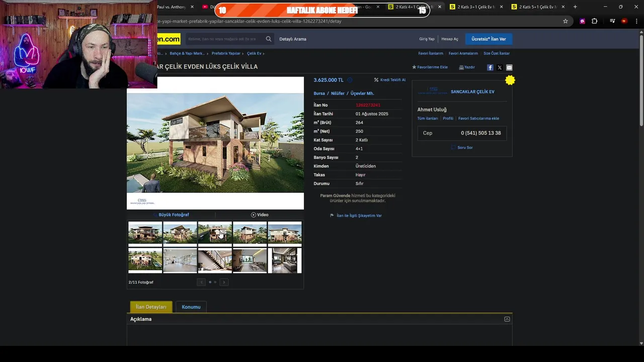Viewport: 644px width, 362px height.
Task: Click Bahçe & Yapı Market breadcrumb
Action: [x=187, y=53]
